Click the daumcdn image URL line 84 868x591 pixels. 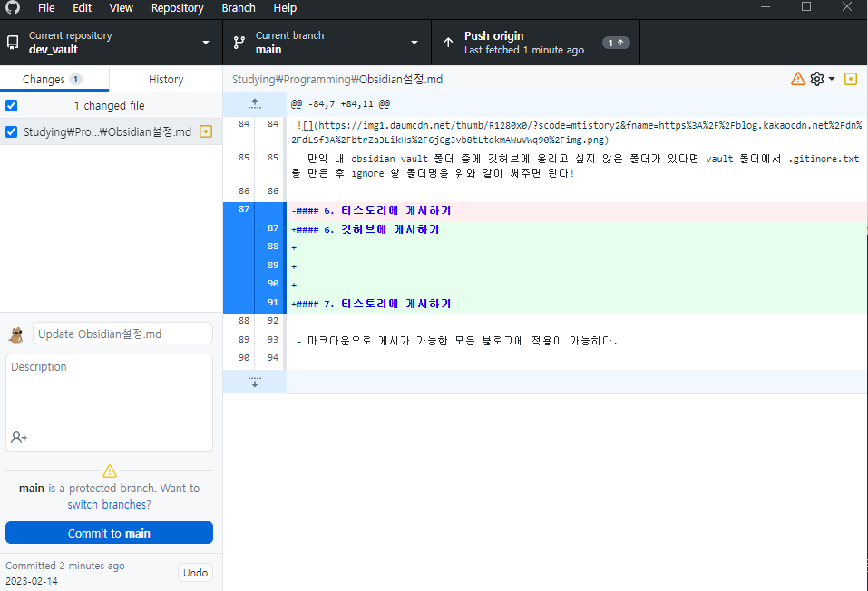(x=577, y=133)
